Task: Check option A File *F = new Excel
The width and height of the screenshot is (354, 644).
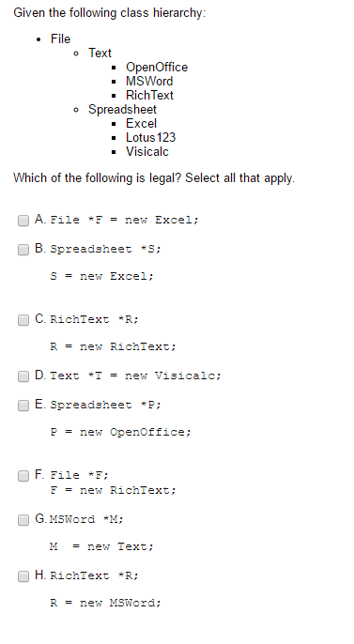Action: point(23,221)
